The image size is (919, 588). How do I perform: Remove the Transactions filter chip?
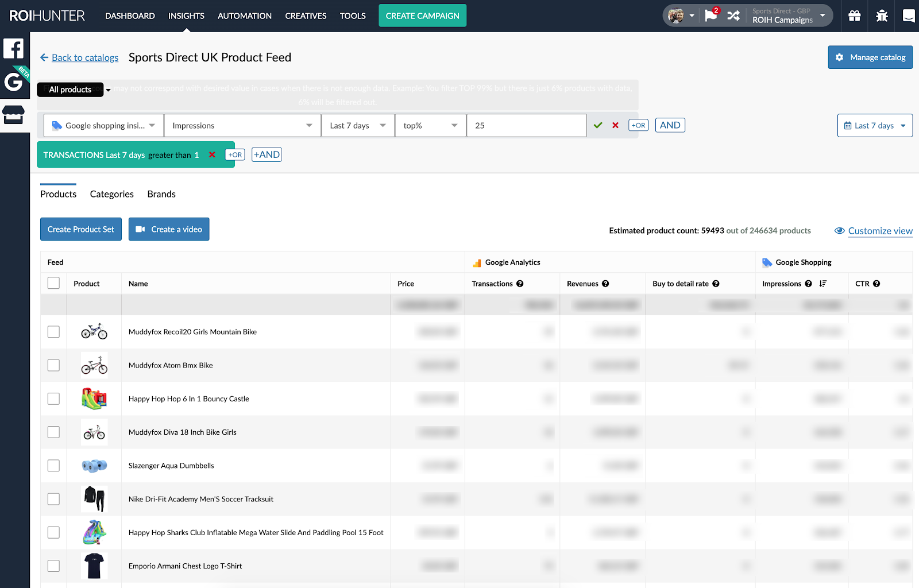pos(212,155)
